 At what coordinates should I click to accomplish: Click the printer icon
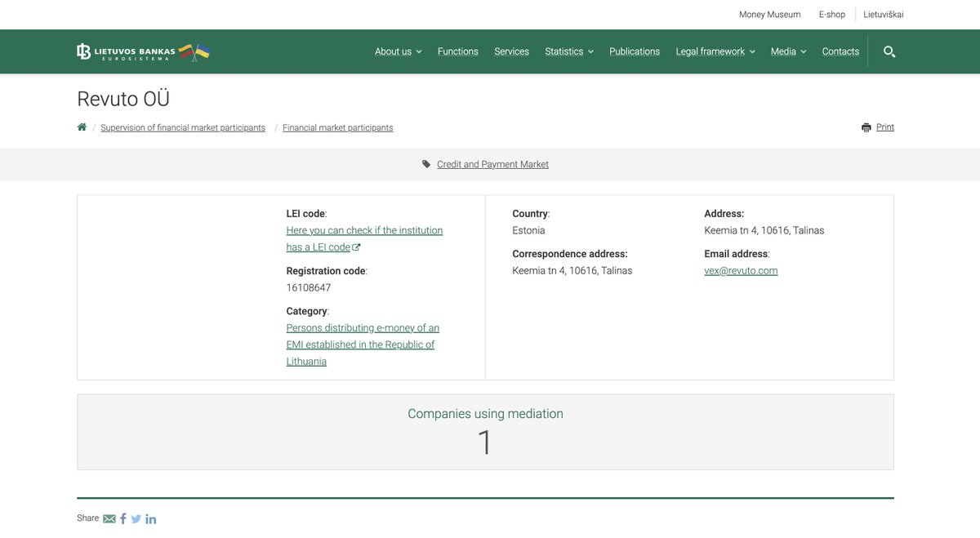pyautogui.click(x=866, y=127)
